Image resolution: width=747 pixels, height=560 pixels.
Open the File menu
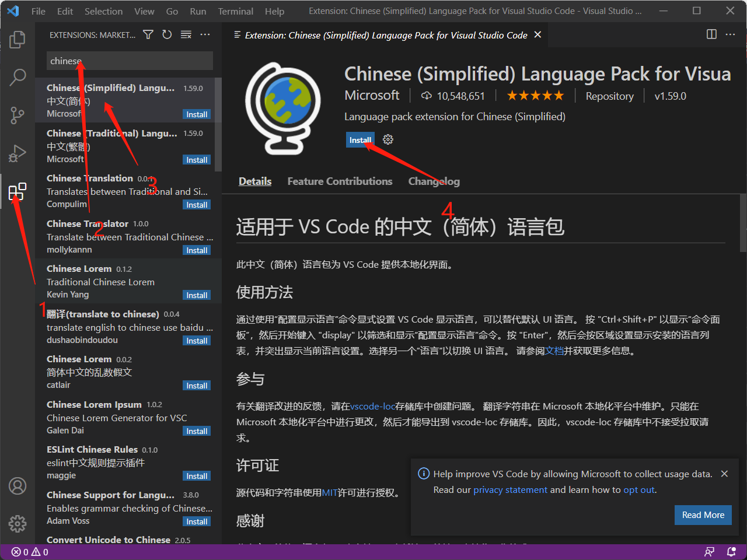(39, 11)
